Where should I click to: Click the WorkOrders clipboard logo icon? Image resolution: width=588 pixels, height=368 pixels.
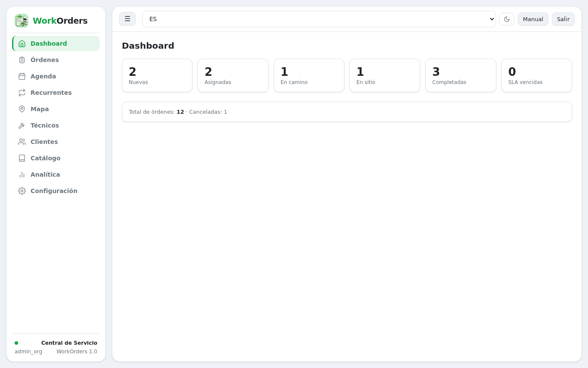(22, 21)
